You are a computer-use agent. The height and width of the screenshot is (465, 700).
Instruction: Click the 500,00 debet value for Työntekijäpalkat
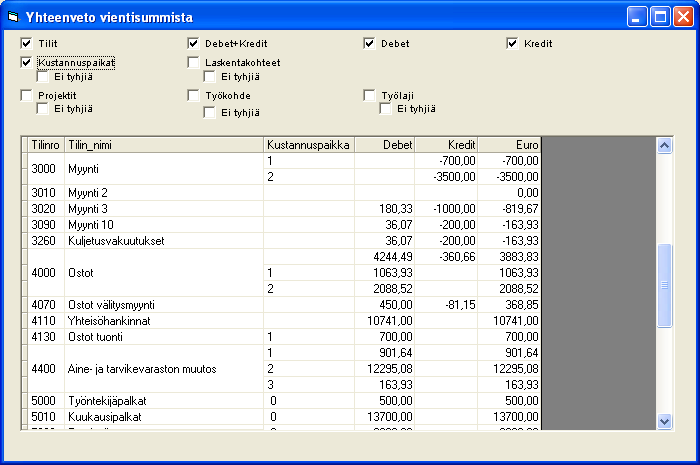click(x=385, y=401)
